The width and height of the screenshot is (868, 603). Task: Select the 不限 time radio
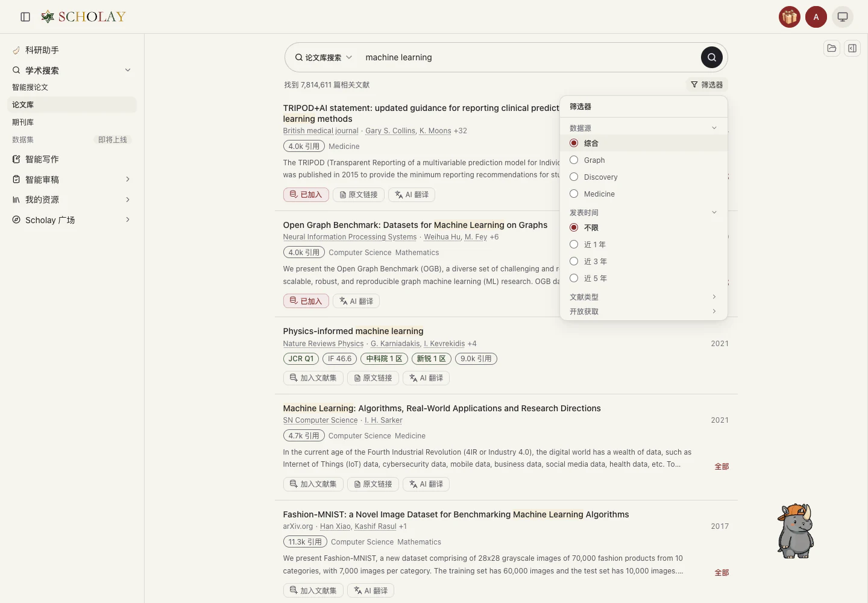pyautogui.click(x=574, y=227)
